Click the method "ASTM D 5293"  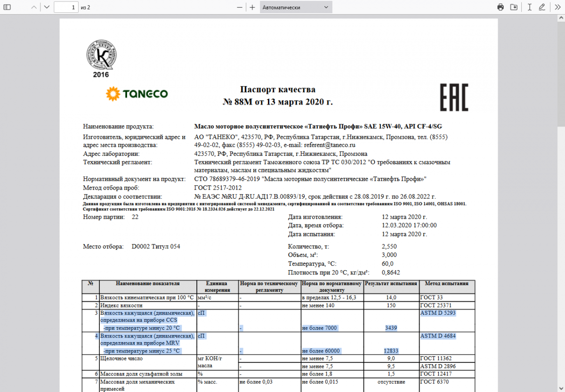tap(438, 313)
